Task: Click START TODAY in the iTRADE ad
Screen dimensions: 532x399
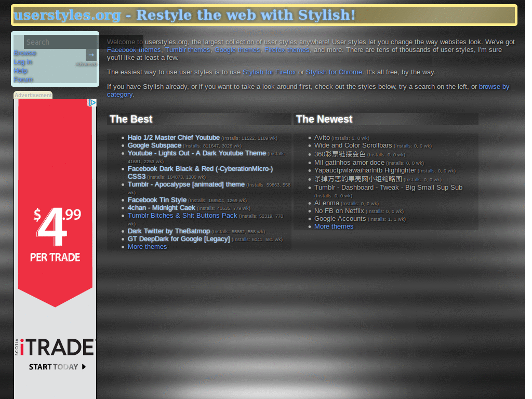Action: tap(57, 367)
